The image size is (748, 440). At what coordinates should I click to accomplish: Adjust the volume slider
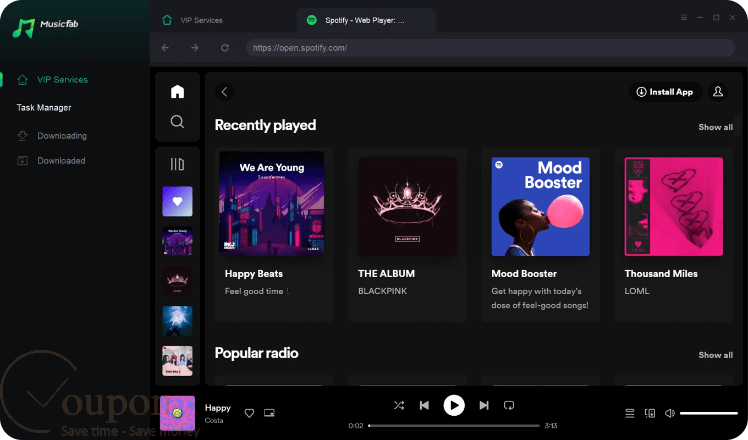(709, 413)
